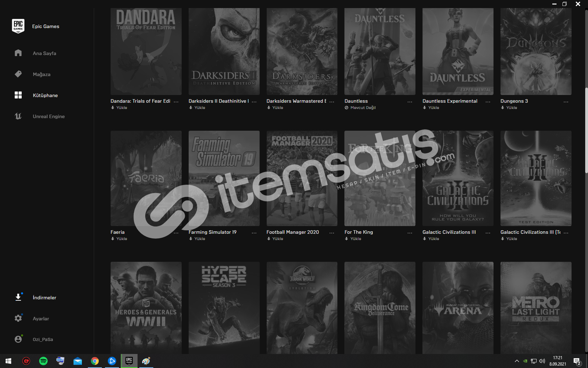Viewport: 588px width, 368px height.
Task: Open the Galactic Civilizations III Test Edition cover
Action: [536, 178]
